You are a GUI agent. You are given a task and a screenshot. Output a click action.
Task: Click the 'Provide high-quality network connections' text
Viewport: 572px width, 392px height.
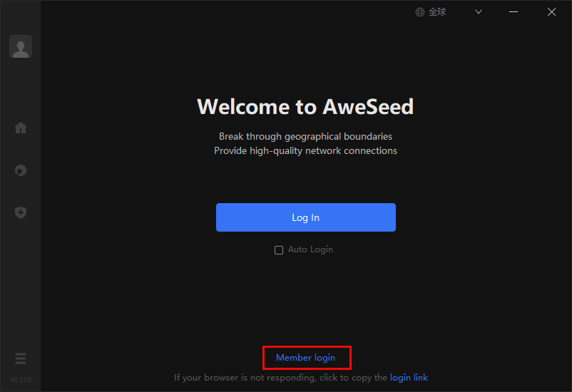pyautogui.click(x=305, y=151)
